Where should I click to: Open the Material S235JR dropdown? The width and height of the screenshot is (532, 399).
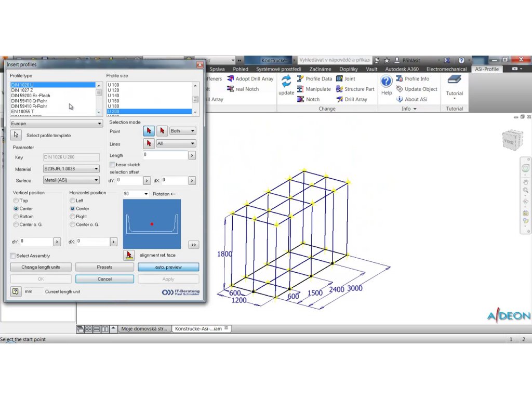pos(71,169)
